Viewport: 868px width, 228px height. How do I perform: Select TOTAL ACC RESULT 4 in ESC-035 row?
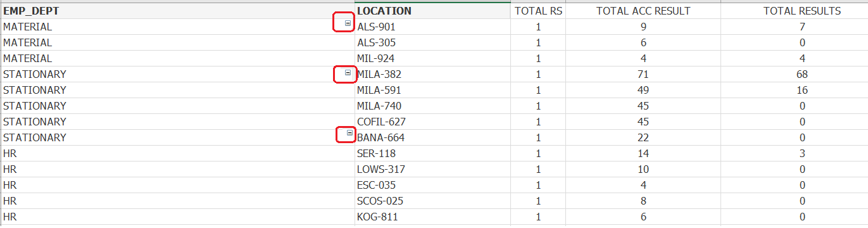pyautogui.click(x=643, y=185)
